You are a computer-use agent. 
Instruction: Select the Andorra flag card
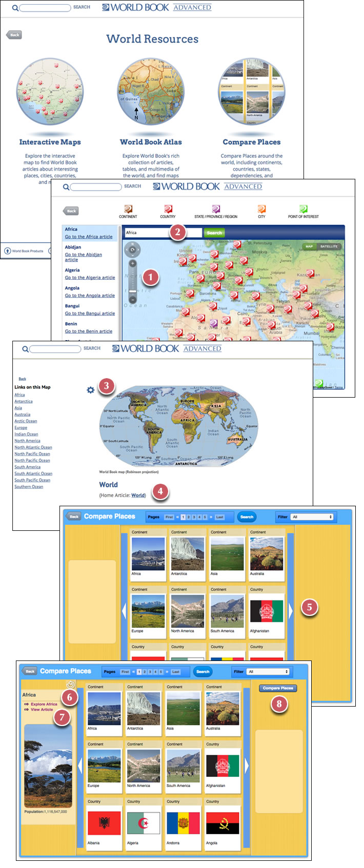(x=183, y=824)
